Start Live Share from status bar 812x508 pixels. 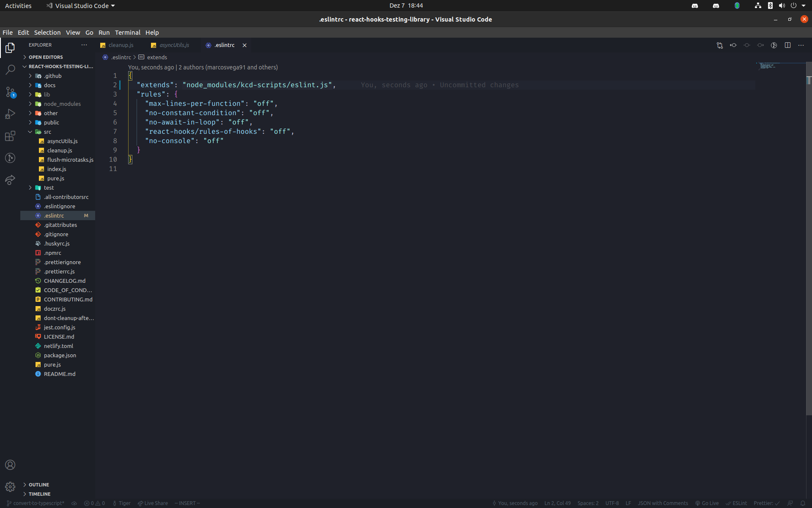153,503
